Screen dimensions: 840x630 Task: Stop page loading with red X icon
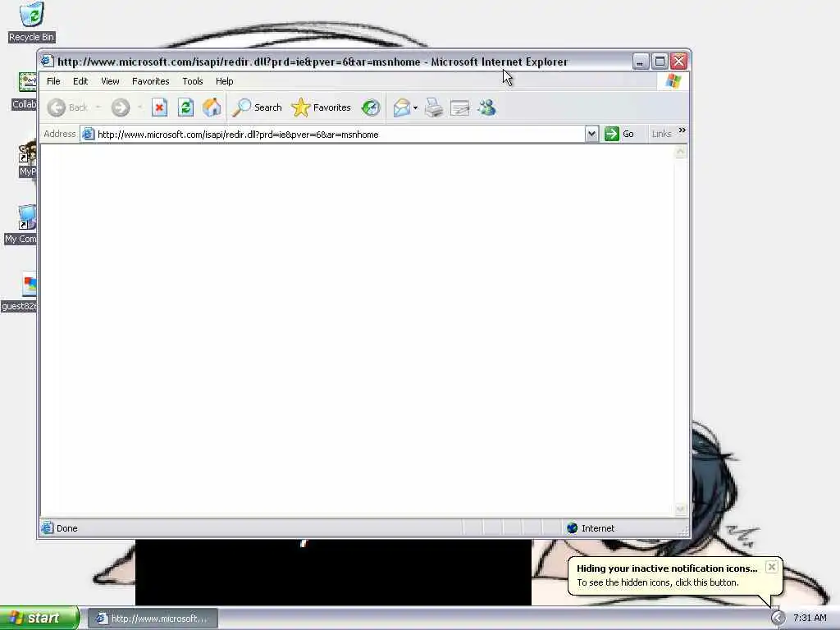(x=159, y=107)
